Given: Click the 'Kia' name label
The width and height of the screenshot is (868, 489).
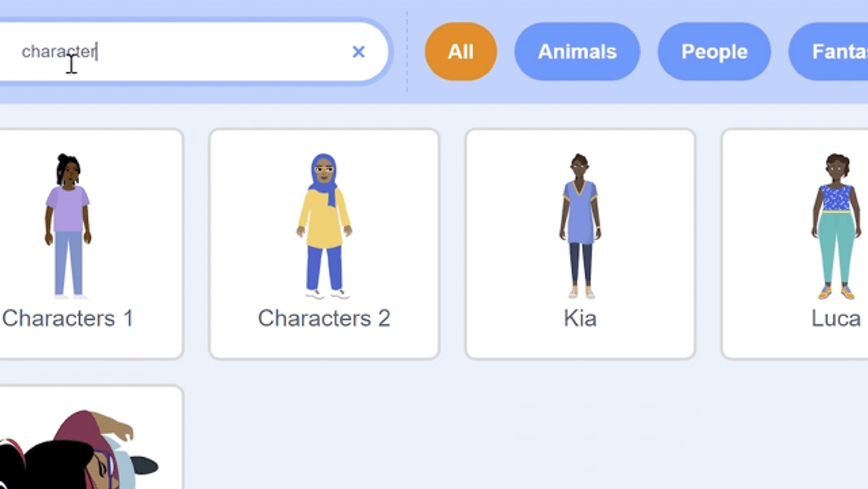Looking at the screenshot, I should tap(580, 318).
